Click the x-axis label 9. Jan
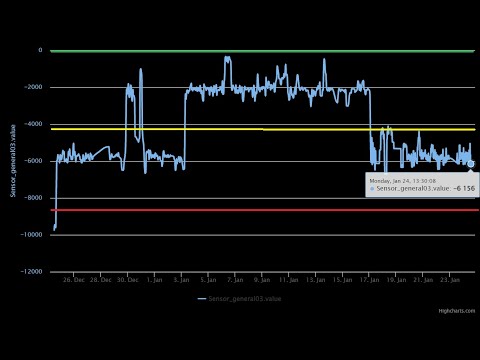Image resolution: width=480 pixels, height=360 pixels. 262,280
